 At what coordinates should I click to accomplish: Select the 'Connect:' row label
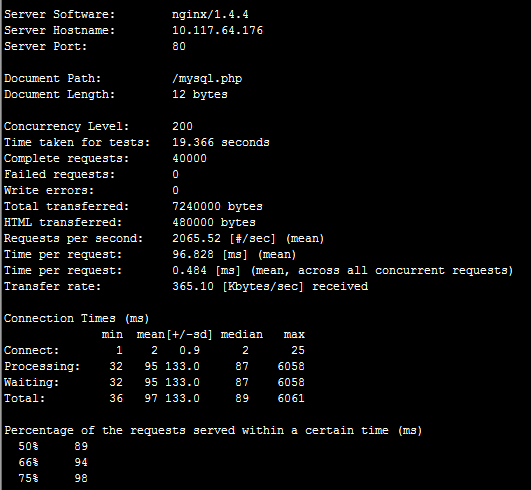coord(31,350)
